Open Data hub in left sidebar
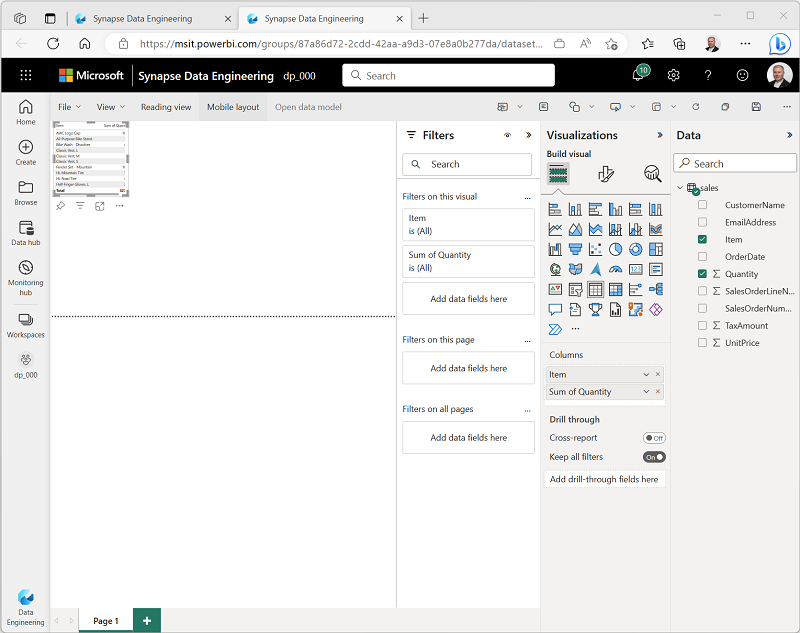The width and height of the screenshot is (800, 633). 26,233
